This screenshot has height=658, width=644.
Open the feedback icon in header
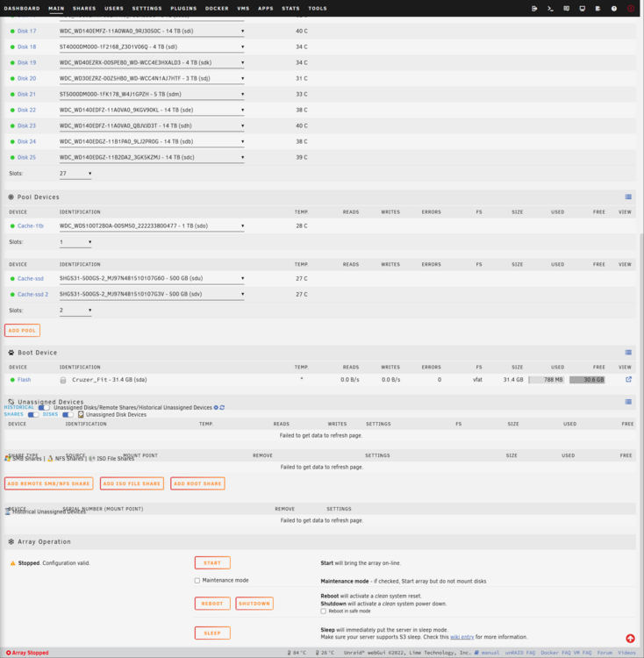566,9
